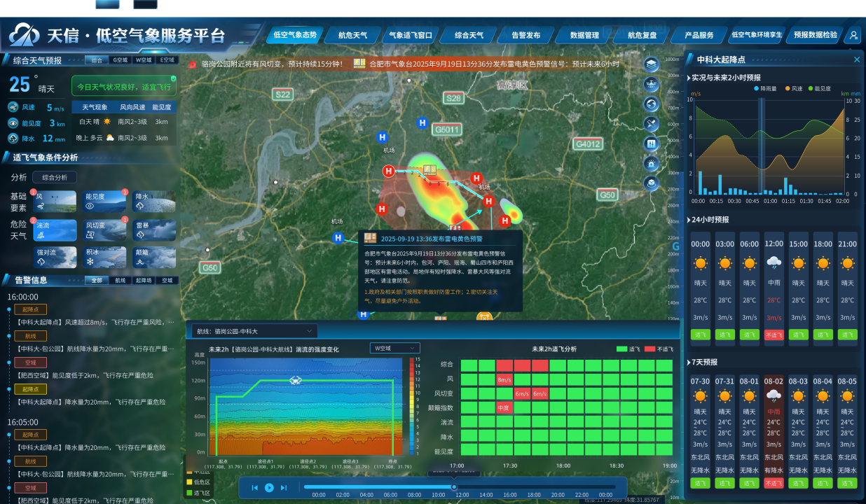Screen dimensions: 866x504
Task: Filter alerts by 起降点 tab
Action: tap(143, 280)
